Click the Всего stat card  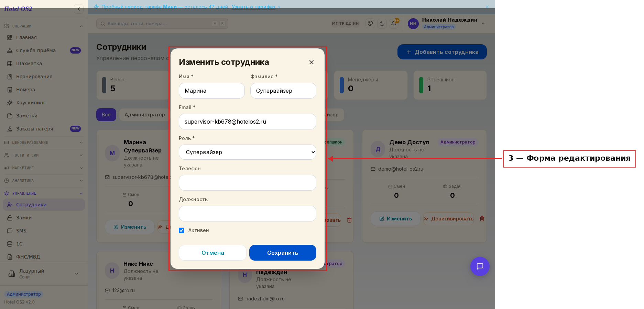pyautogui.click(x=133, y=85)
